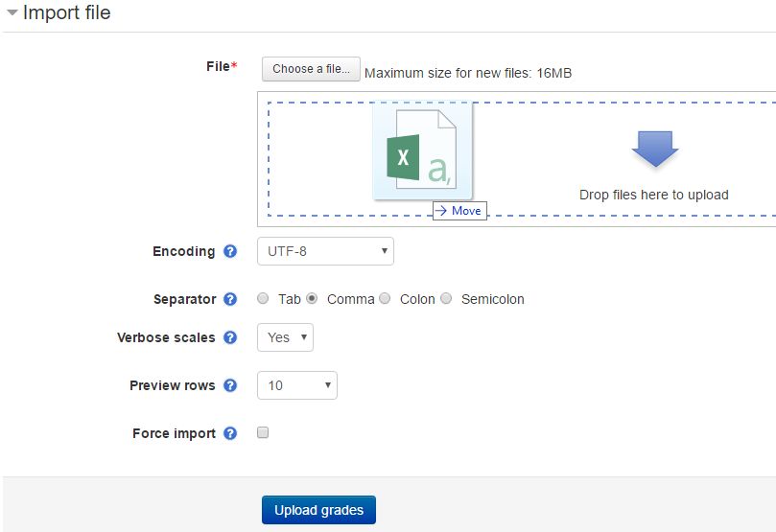
Task: Collapse the Import file section
Action: pos(12,12)
